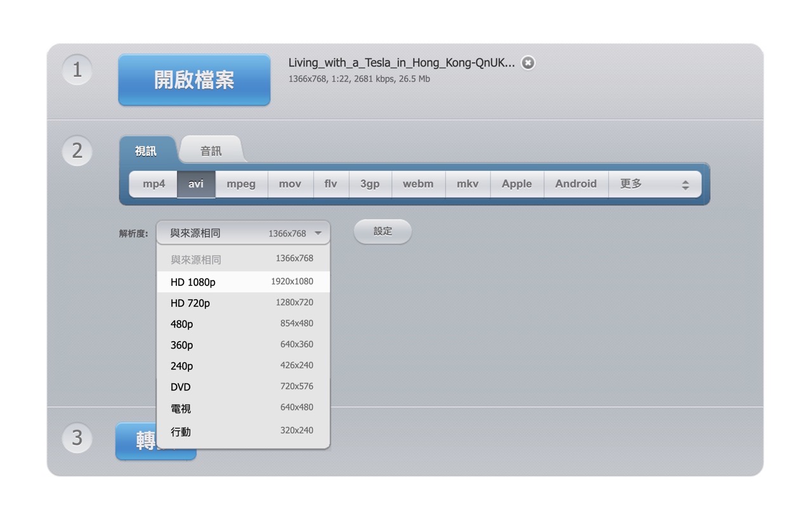
Task: Open the 更多 more formats dropdown
Action: point(655,184)
